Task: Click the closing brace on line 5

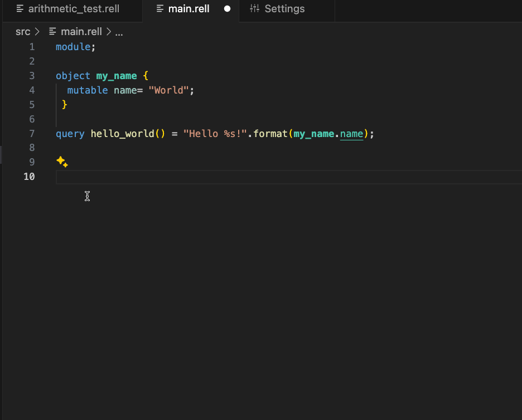Action: click(65, 105)
